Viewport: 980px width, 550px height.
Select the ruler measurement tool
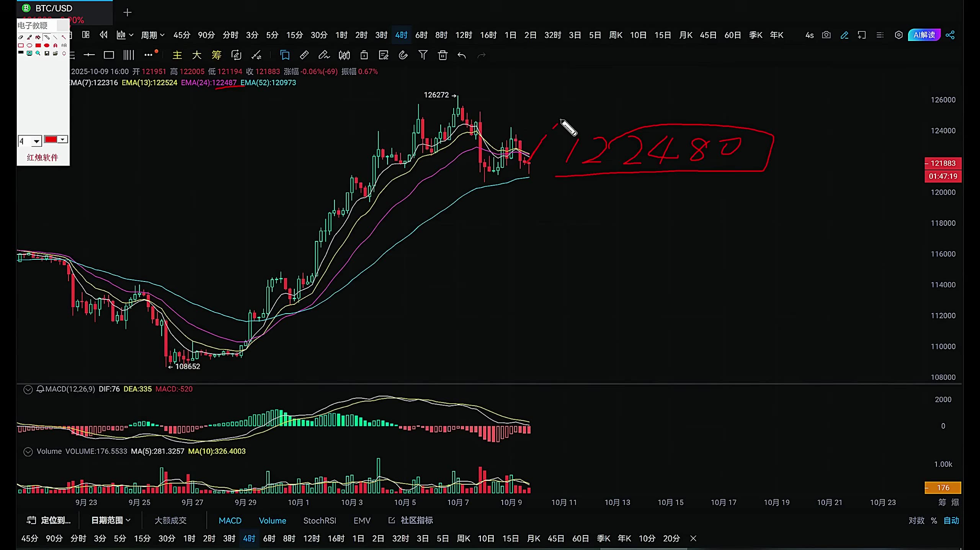tap(304, 55)
